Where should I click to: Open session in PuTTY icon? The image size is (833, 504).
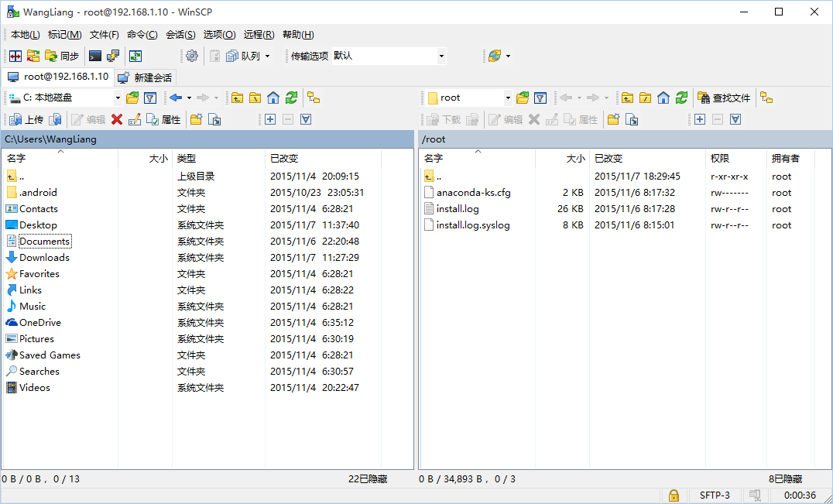point(112,56)
